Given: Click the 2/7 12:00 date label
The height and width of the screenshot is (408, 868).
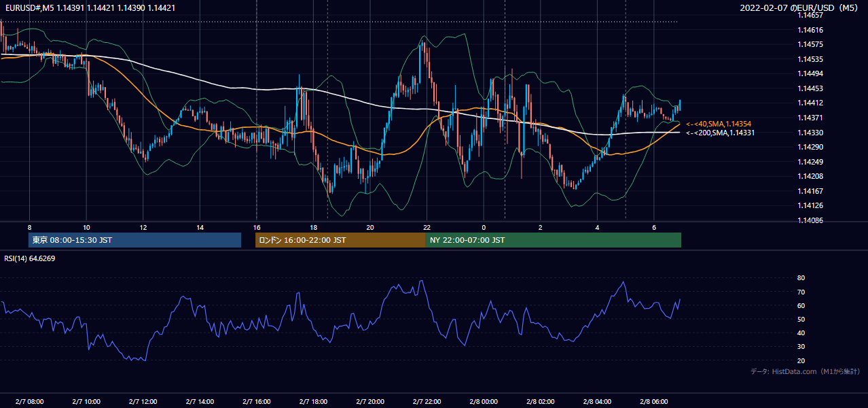Looking at the screenshot, I should coord(143,401).
